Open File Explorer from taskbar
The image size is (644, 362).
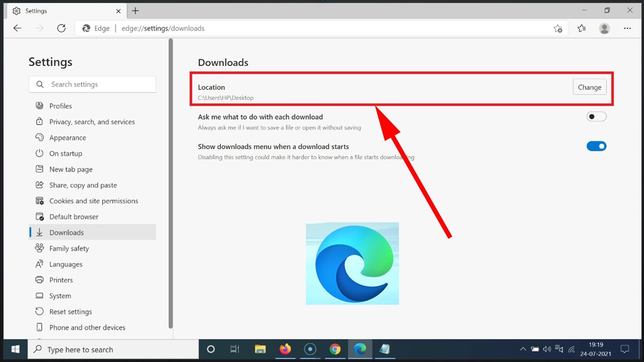click(260, 349)
